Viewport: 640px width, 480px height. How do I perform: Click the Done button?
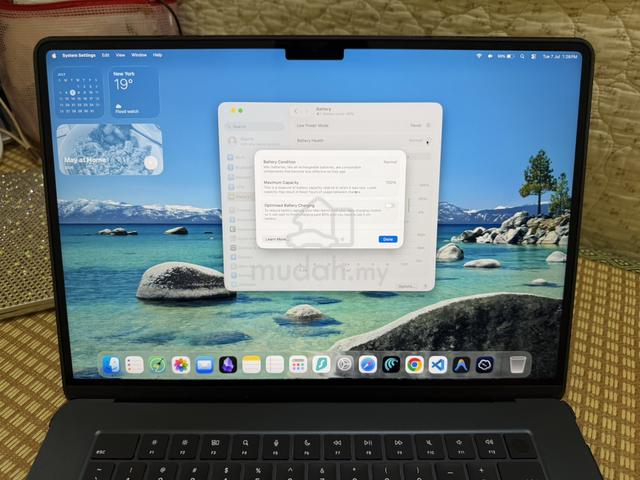tap(388, 239)
